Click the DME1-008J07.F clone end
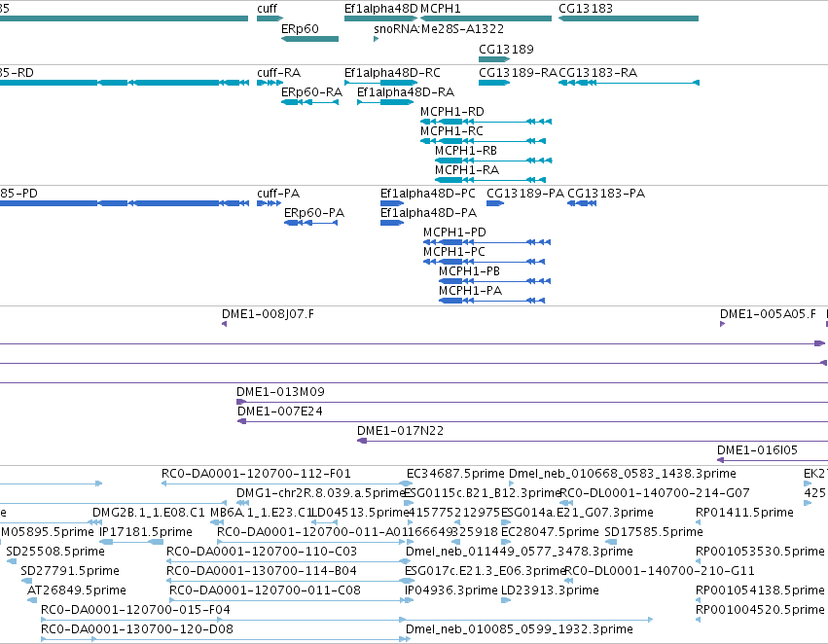 225,324
